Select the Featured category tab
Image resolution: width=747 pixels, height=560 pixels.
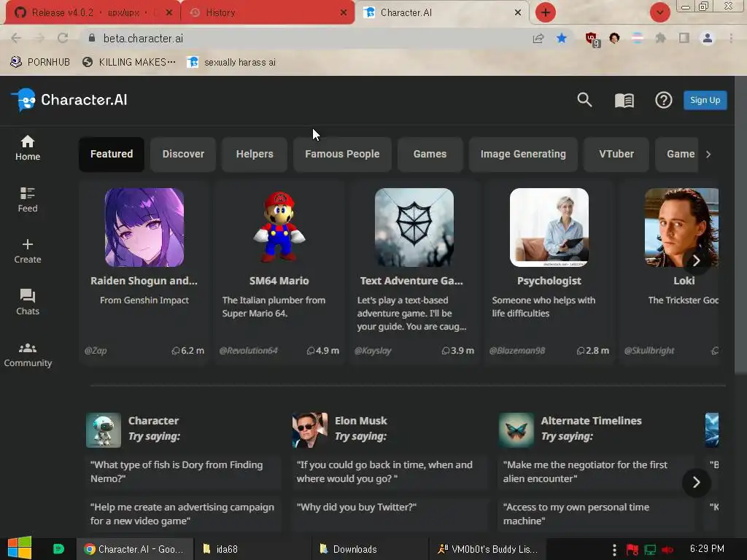112,155
